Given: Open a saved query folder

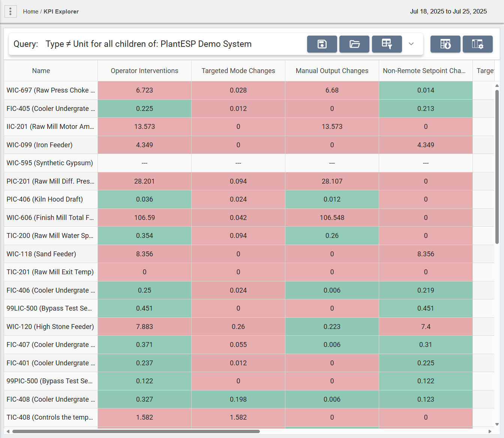Looking at the screenshot, I should (354, 44).
